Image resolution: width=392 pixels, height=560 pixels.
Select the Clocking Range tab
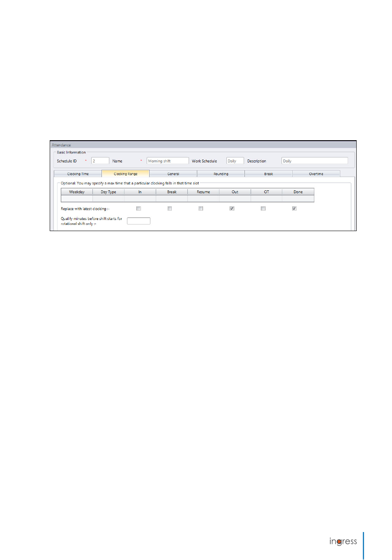125,174
